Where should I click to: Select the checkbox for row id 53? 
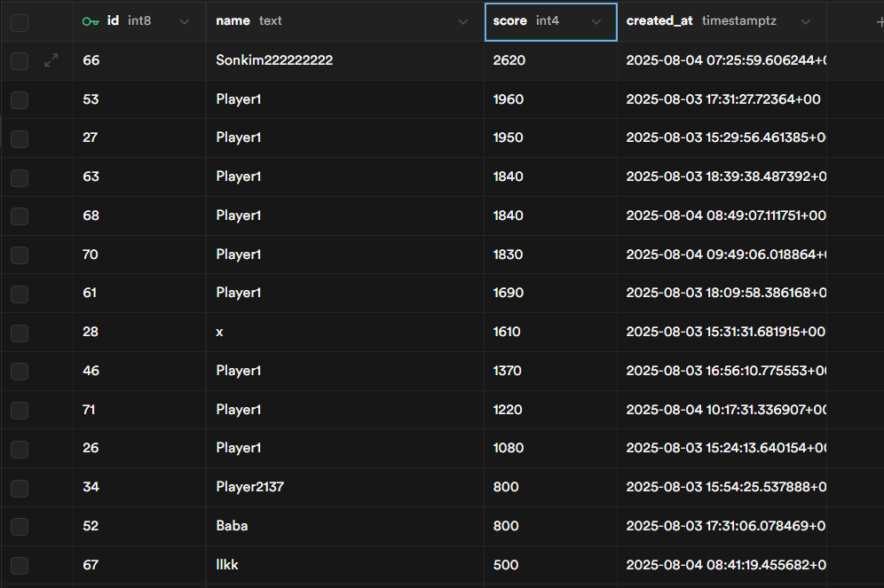point(20,99)
